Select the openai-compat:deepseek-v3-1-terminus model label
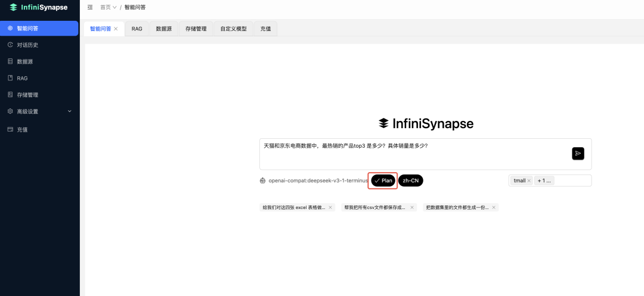This screenshot has width=644, height=296. 318,180
